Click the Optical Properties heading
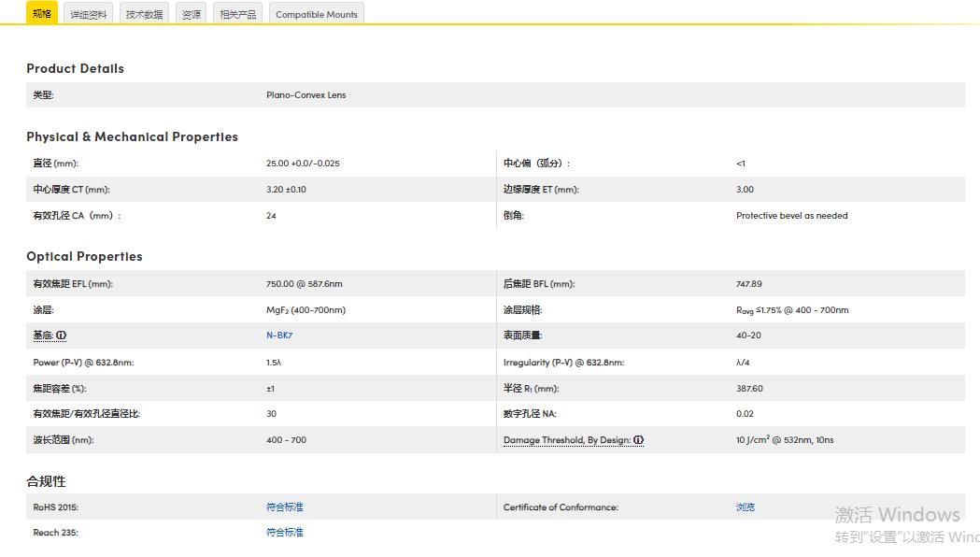Image resolution: width=980 pixels, height=557 pixels. click(84, 256)
